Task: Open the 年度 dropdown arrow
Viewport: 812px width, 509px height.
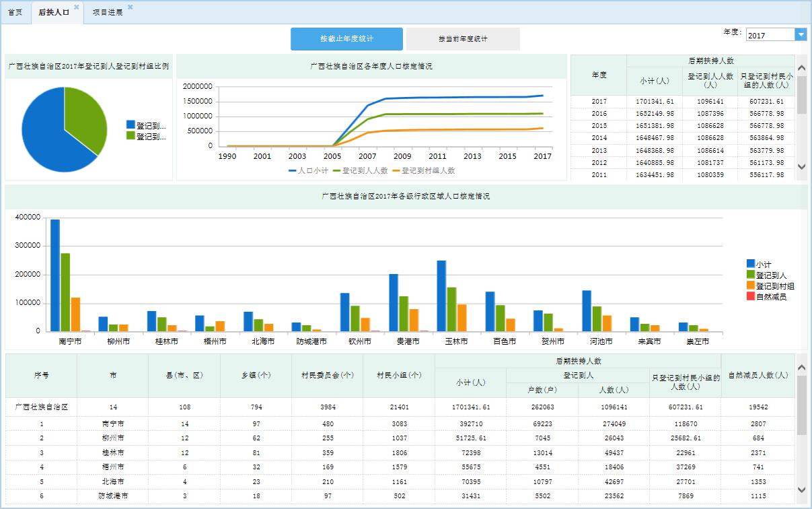Action: [801, 35]
